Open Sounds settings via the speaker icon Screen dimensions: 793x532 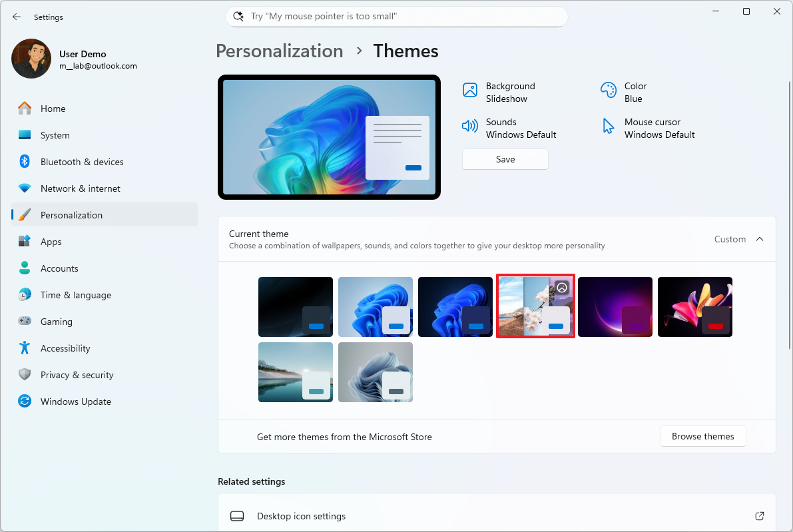[471, 125]
